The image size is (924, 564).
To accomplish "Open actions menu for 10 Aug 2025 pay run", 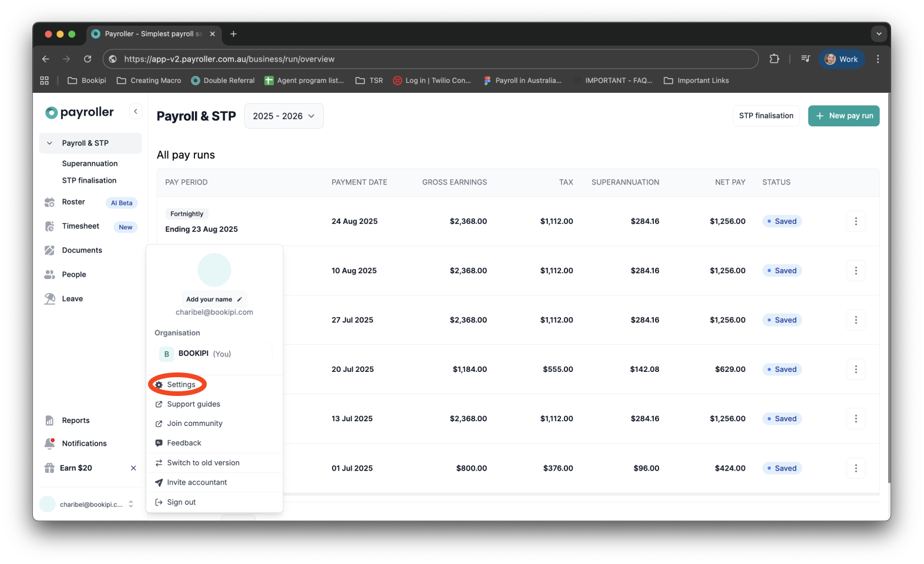I will (856, 271).
